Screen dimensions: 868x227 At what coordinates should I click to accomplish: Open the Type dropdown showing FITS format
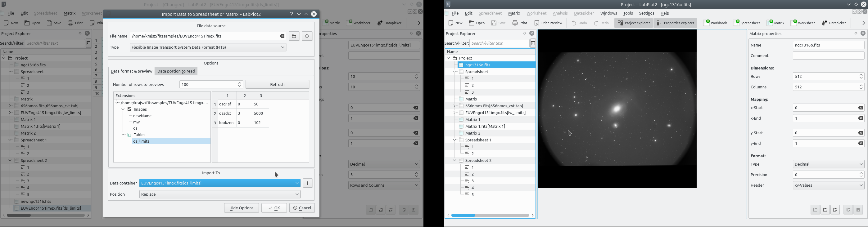click(208, 47)
